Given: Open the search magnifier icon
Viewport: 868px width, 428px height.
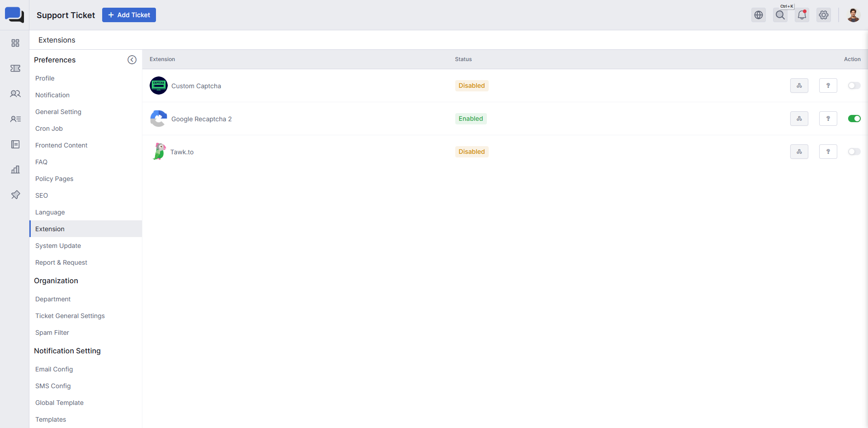Looking at the screenshot, I should point(780,15).
